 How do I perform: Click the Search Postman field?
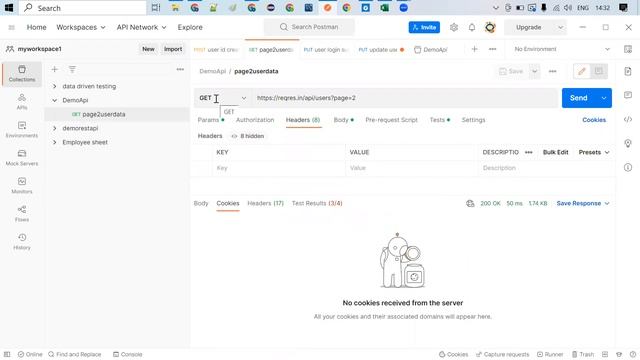point(309,27)
